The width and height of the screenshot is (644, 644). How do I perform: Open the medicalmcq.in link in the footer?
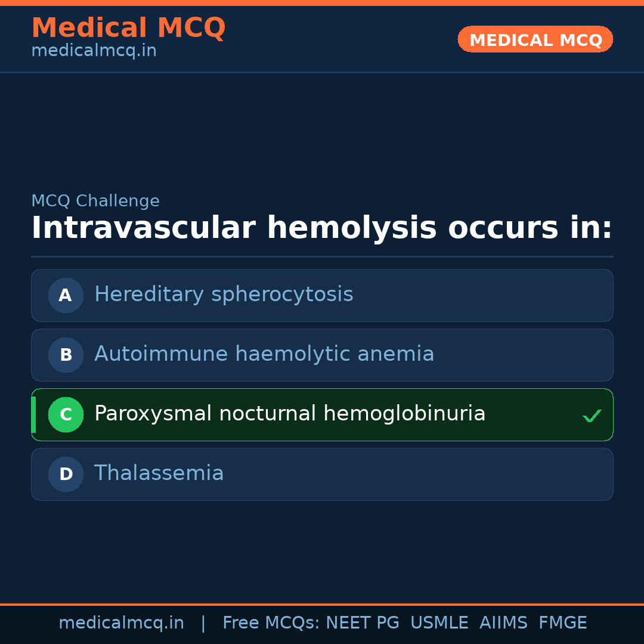[121, 623]
